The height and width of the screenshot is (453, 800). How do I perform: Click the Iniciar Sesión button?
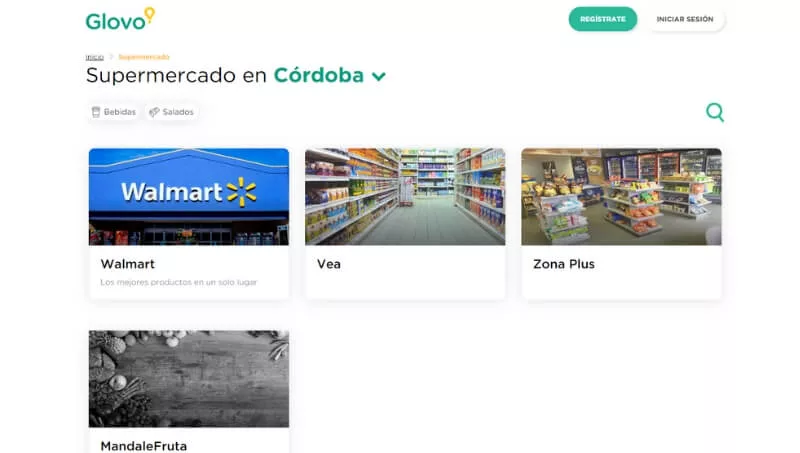tap(685, 19)
